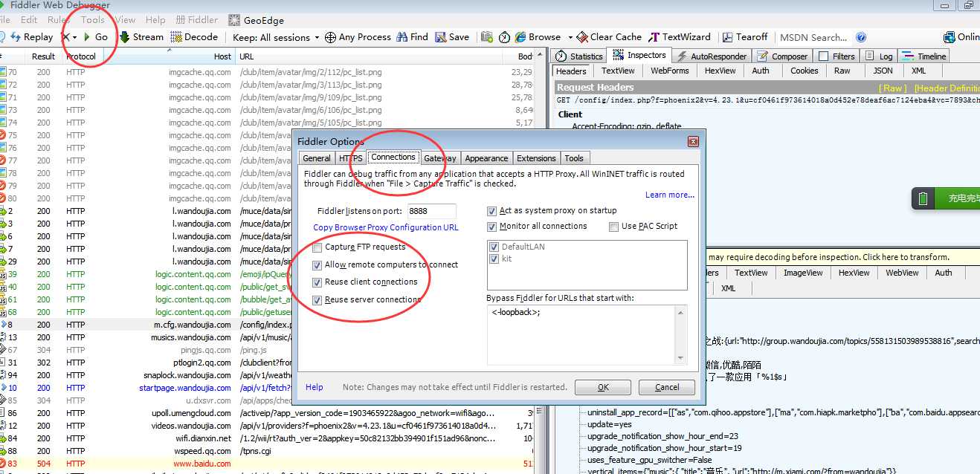Image resolution: width=980 pixels, height=474 pixels.
Task: Click Cancel in Fiddler Options
Action: (x=667, y=387)
